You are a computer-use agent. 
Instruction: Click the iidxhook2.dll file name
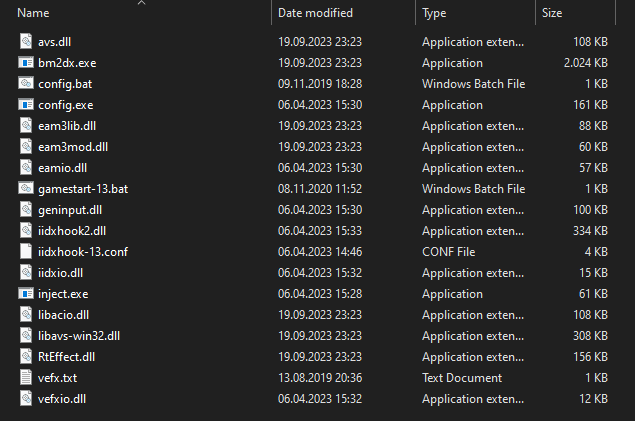pos(72,231)
